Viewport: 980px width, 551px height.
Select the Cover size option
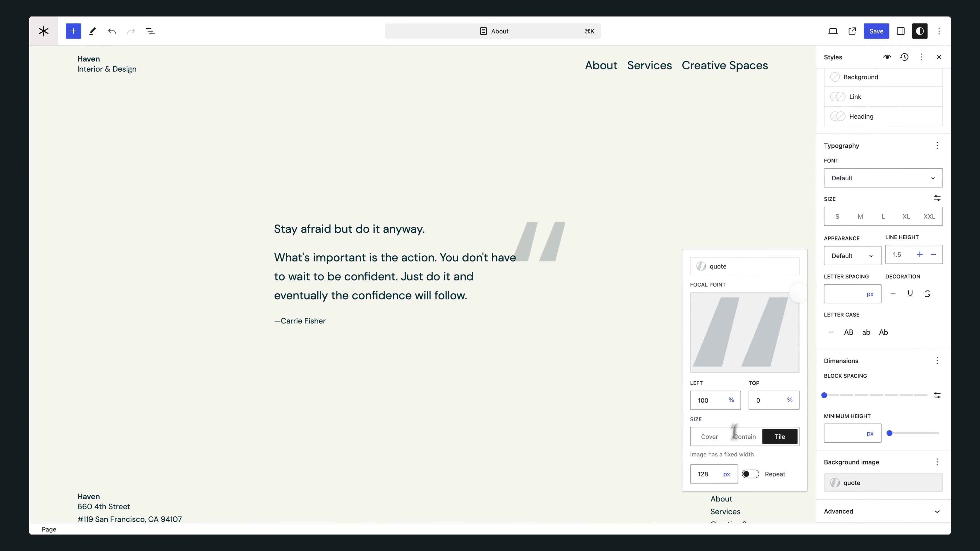pos(709,436)
